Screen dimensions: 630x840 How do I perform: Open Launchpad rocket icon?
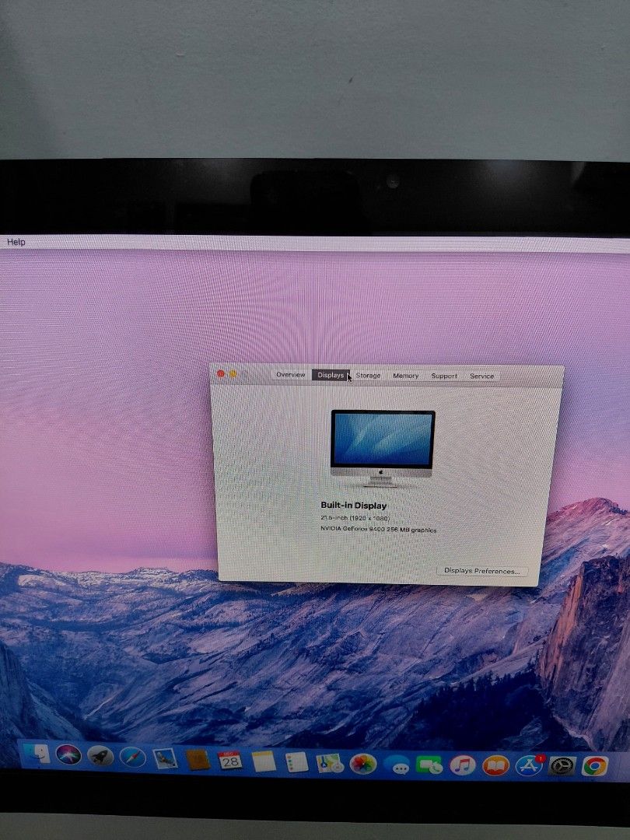click(100, 756)
